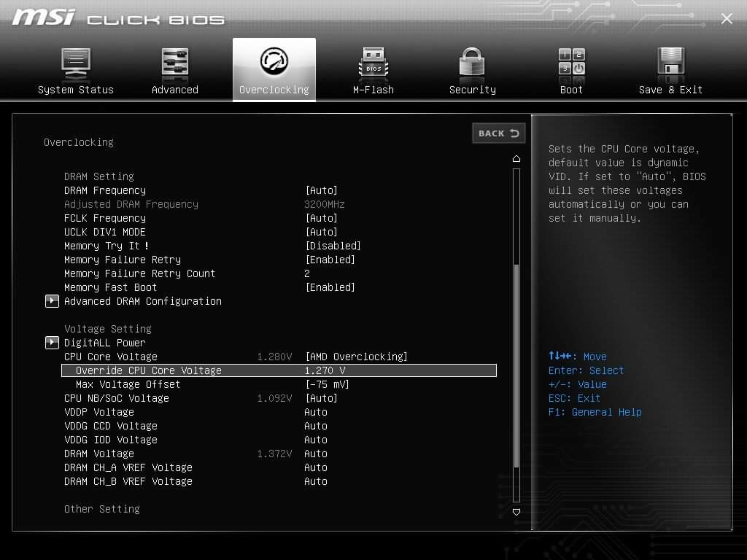Switch to the Save & Exit tab label
The height and width of the screenshot is (560, 747).
click(x=670, y=90)
